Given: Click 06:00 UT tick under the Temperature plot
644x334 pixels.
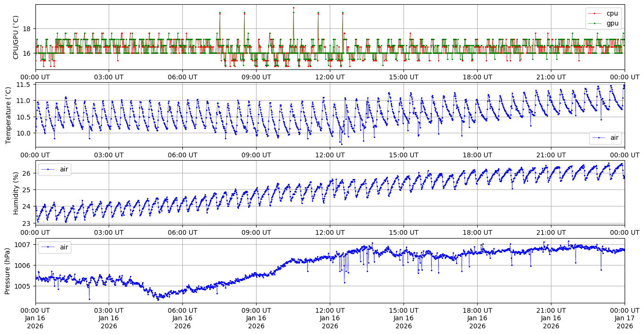Looking at the screenshot, I should pos(182,154).
